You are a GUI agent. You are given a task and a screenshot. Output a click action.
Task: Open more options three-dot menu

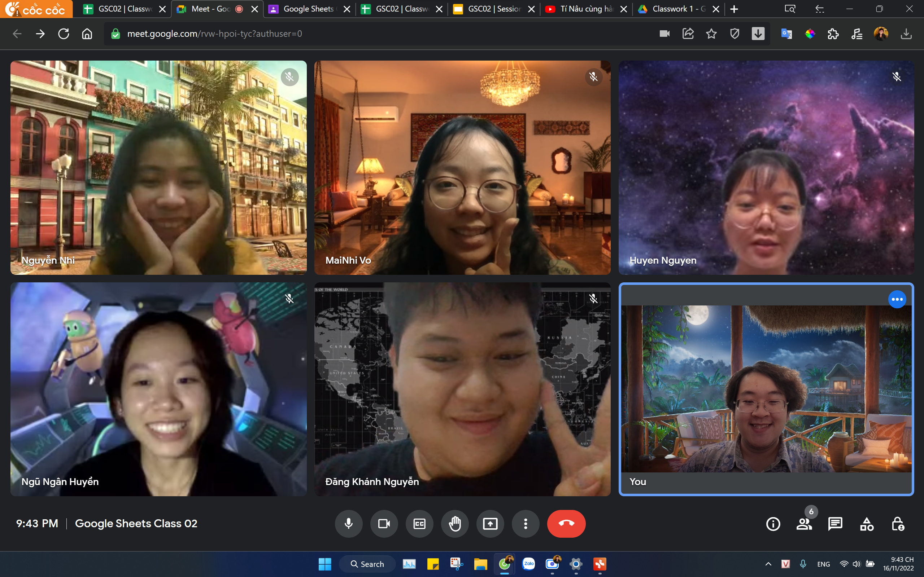[526, 524]
